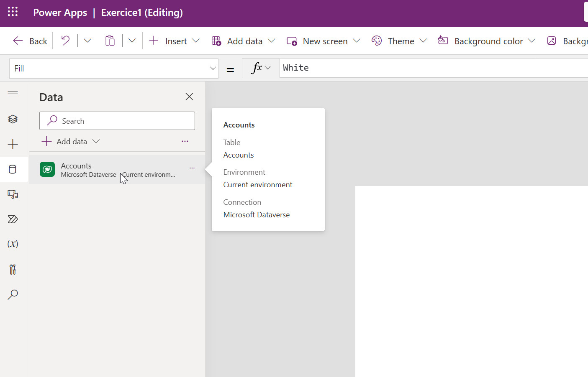Select the Data cylinder icon in sidebar

[13, 169]
